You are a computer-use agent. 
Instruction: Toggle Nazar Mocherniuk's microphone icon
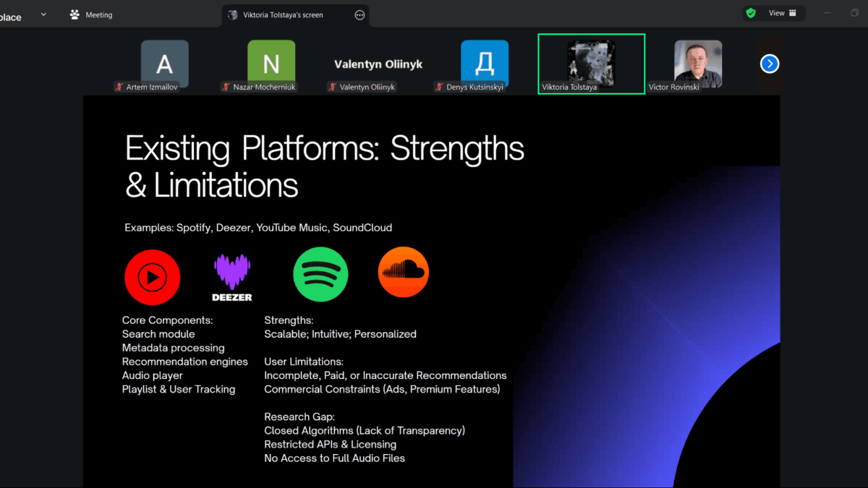(226, 87)
